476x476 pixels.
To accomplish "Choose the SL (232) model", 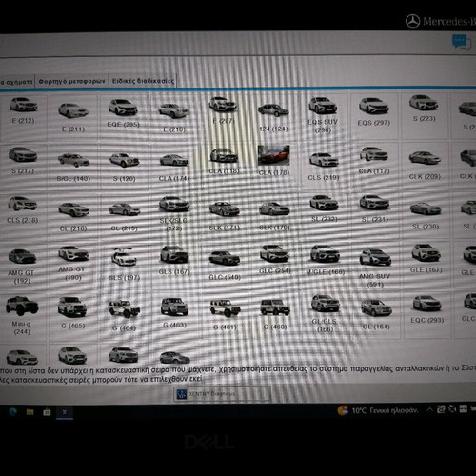I will click(x=324, y=216).
